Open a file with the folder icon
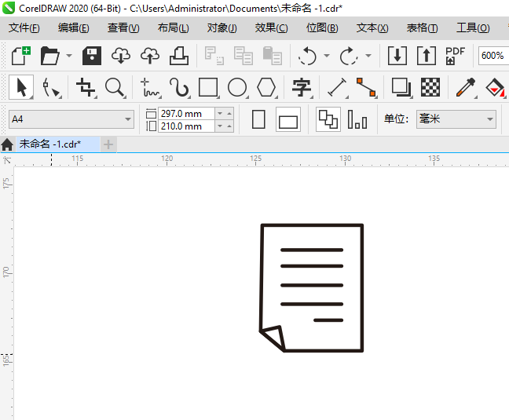The height and width of the screenshot is (420, 509). point(50,56)
